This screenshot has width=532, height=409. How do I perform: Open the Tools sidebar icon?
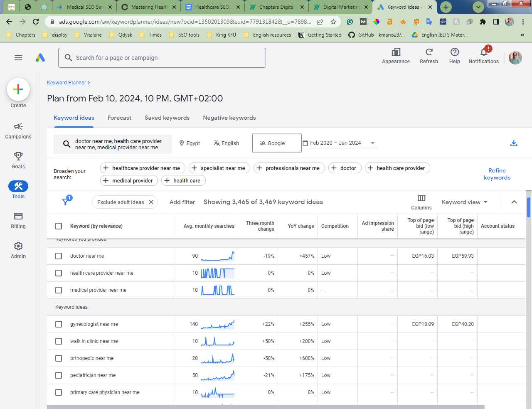pos(18,186)
